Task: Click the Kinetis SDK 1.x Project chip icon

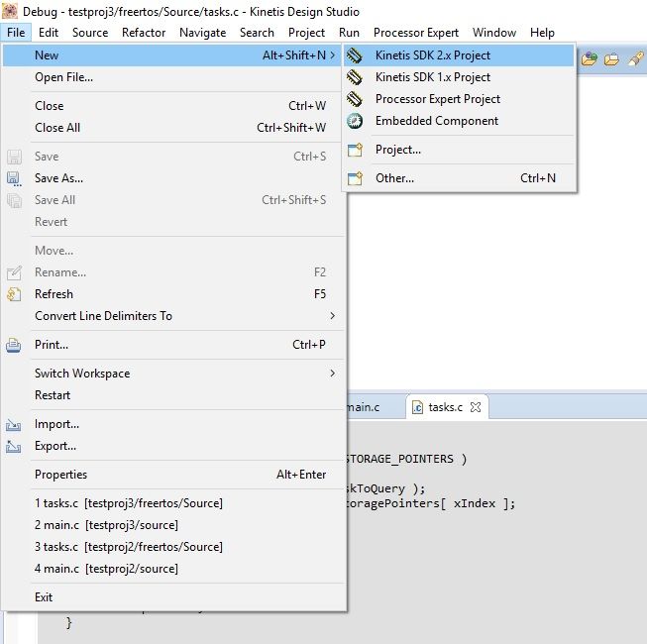Action: (x=355, y=77)
